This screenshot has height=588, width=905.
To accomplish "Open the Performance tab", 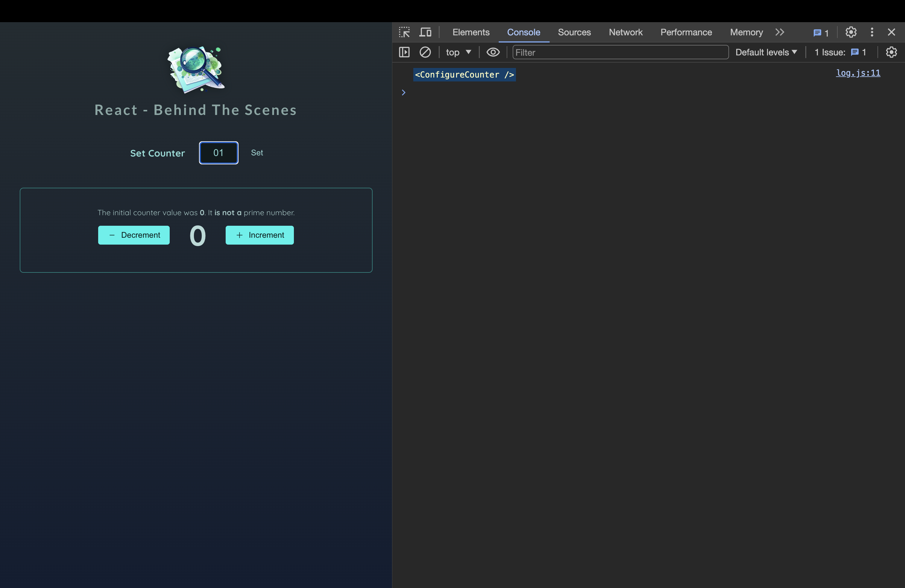I will pos(686,32).
